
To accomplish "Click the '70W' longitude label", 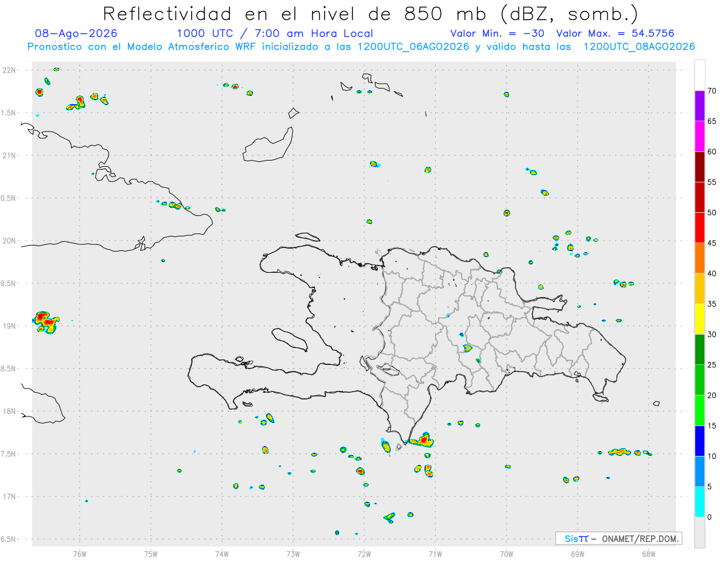I will click(507, 554).
